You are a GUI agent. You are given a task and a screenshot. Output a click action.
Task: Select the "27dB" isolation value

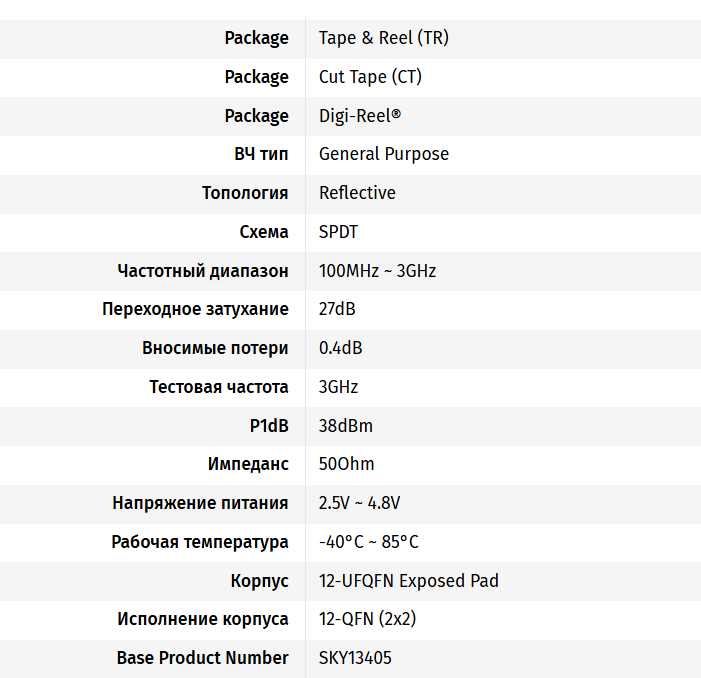coord(337,309)
